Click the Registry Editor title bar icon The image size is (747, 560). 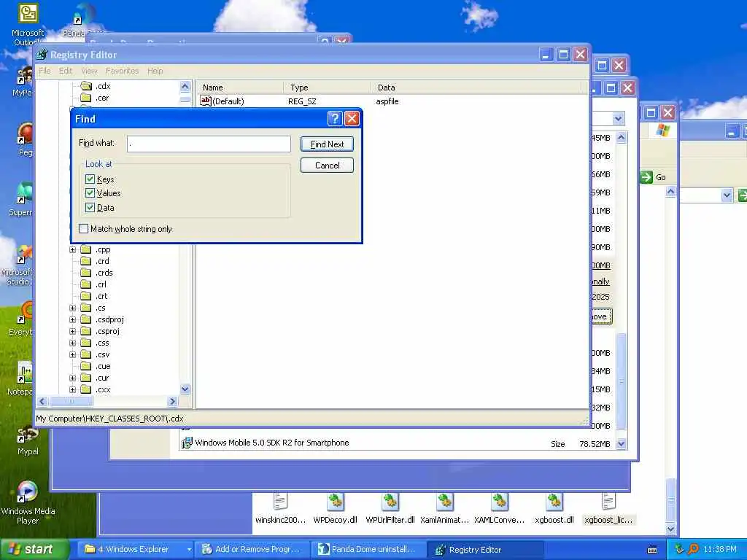click(42, 55)
